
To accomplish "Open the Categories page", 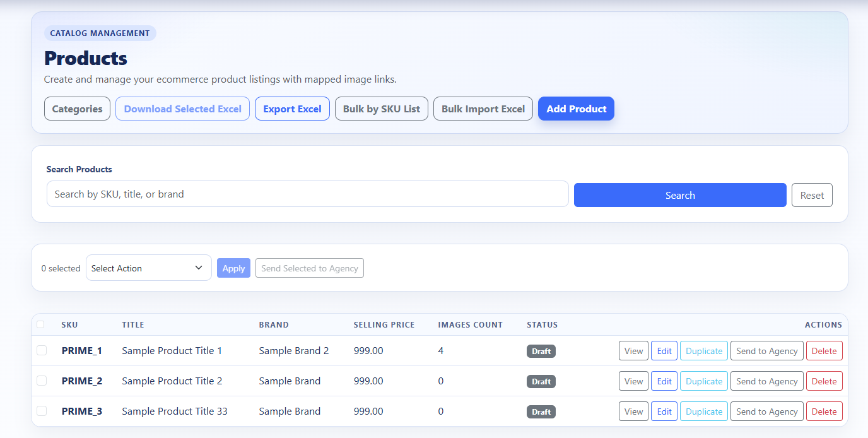I will pyautogui.click(x=77, y=109).
